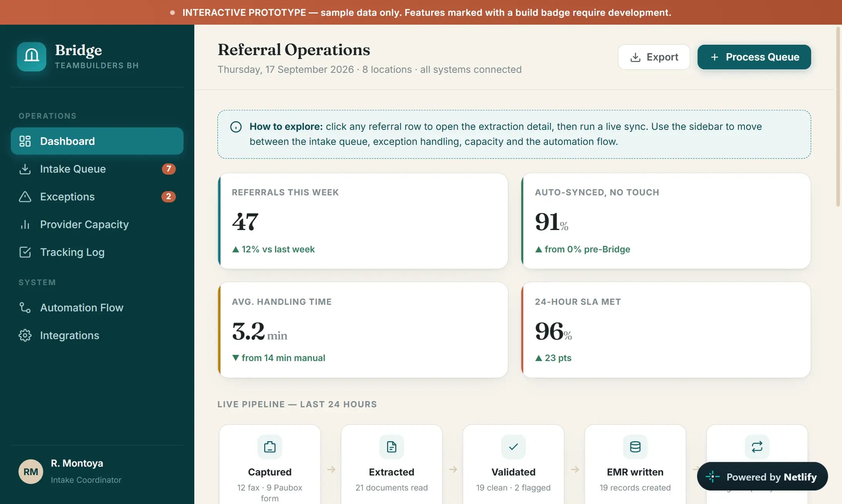This screenshot has height=504, width=842.
Task: Click the Exceptions badge showing 2
Action: pos(168,197)
